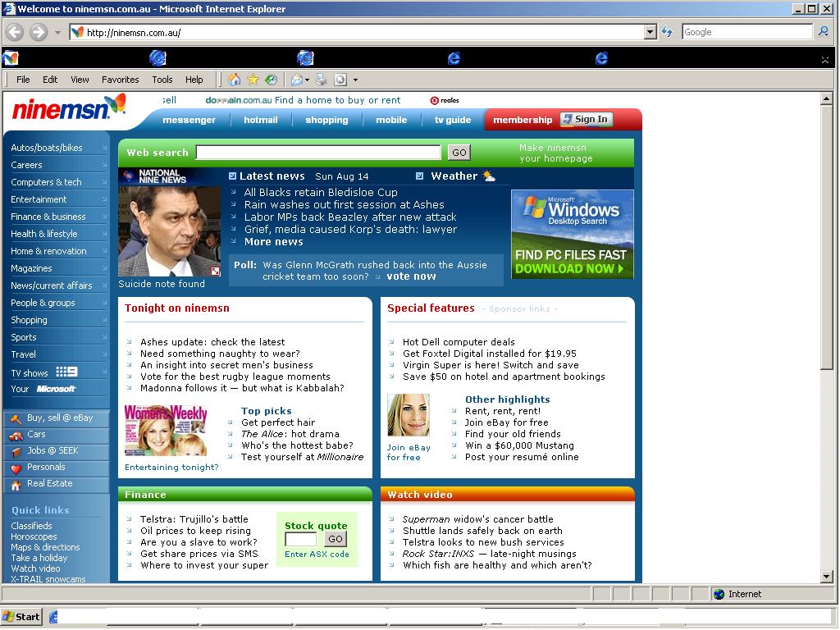Image resolution: width=840 pixels, height=630 pixels.
Task: Open the recent pages dropdown beside Forward
Action: [x=57, y=33]
